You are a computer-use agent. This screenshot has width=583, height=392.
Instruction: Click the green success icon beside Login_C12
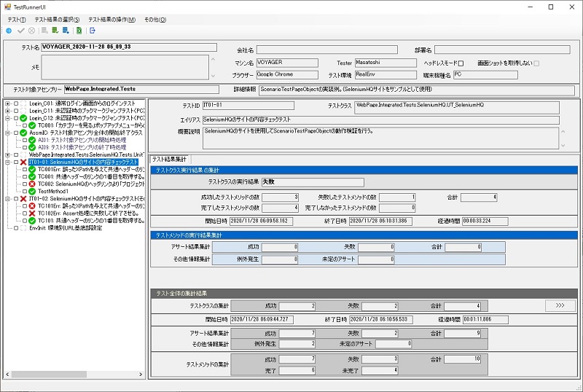[23, 118]
